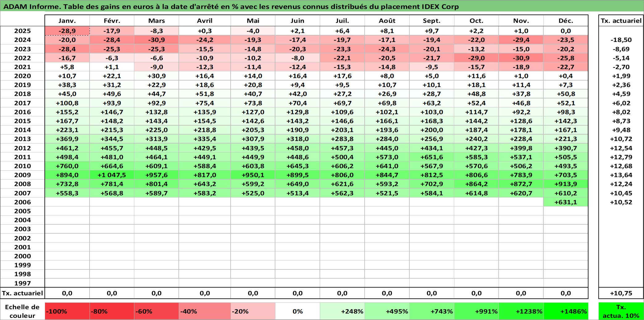644x320 pixels.
Task: Select the empty December 2005 cell
Action: [566, 211]
